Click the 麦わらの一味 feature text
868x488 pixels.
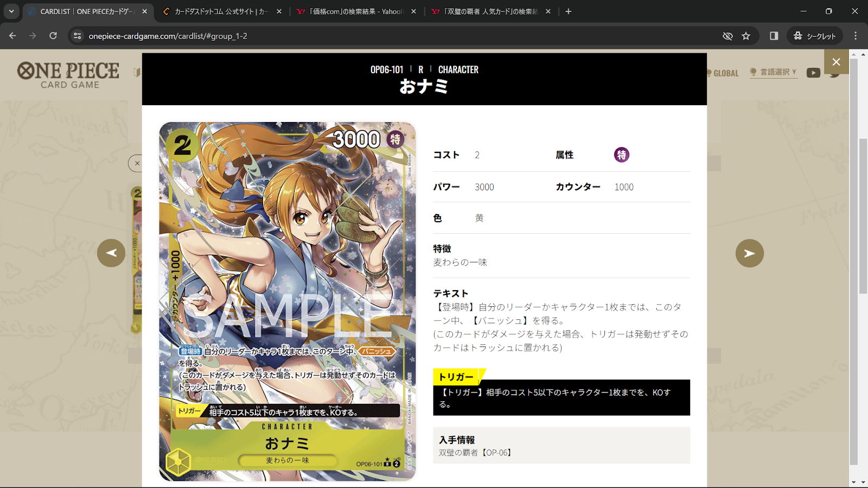tap(460, 262)
